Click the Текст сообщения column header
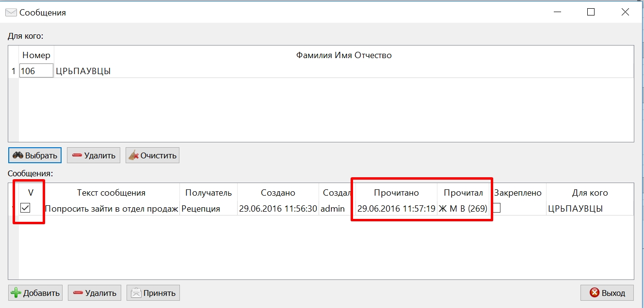This screenshot has height=308, width=644. click(111, 193)
